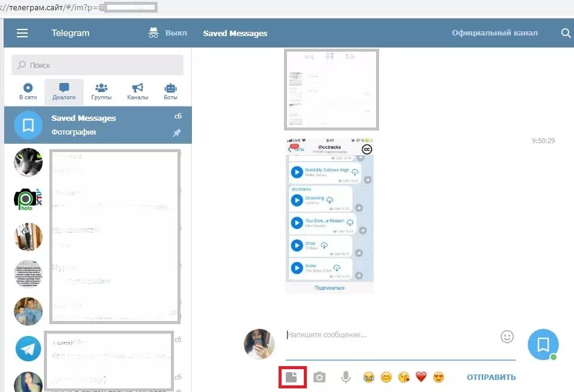Screen dimensions: 574x392
Task: Open the Saved Messages chat in list
Action: coord(97,125)
